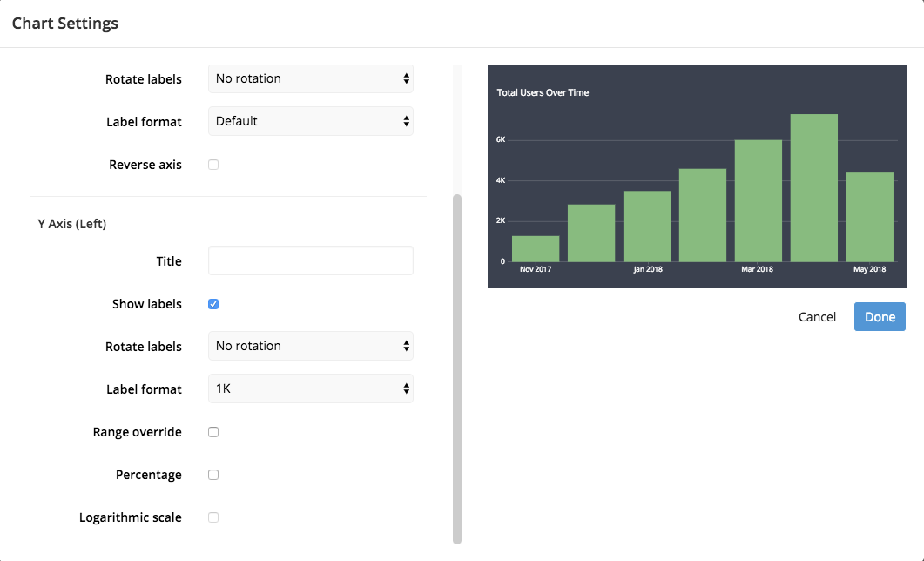Click the May 2018 bar in the chart
The image size is (924, 561).
pos(870,218)
